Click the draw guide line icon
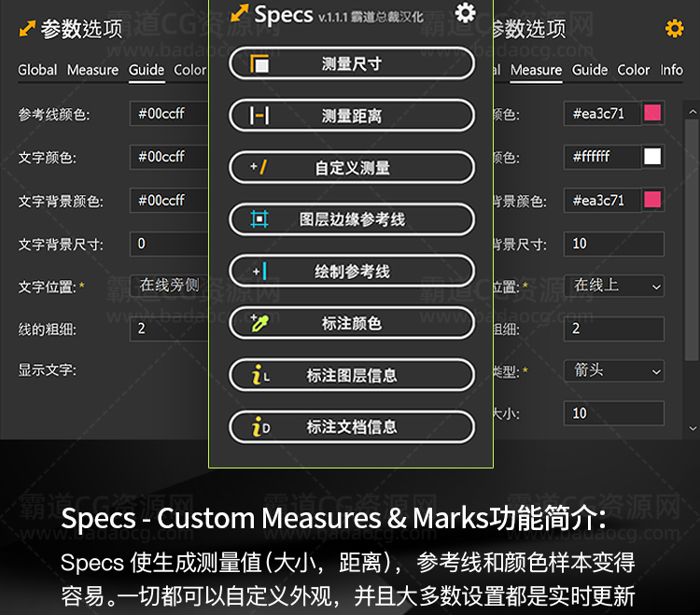 tap(259, 272)
